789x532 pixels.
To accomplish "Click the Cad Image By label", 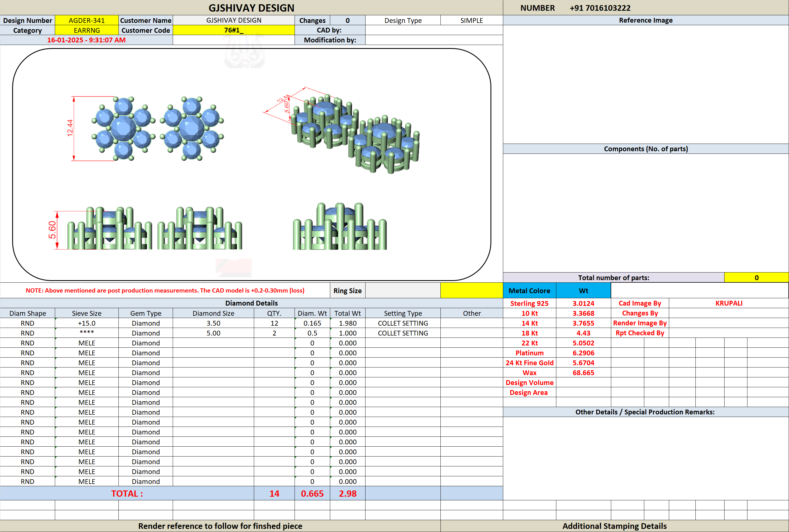I will pos(640,303).
